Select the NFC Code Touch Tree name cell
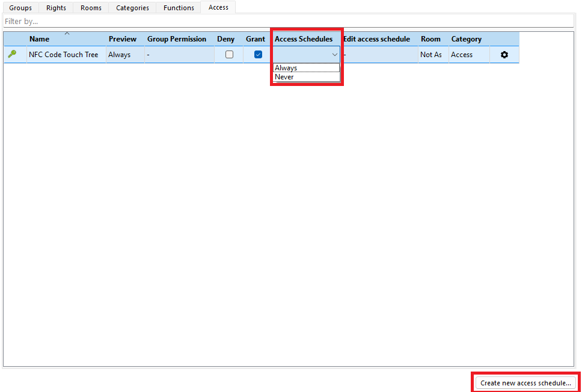The width and height of the screenshot is (582, 392). click(64, 55)
